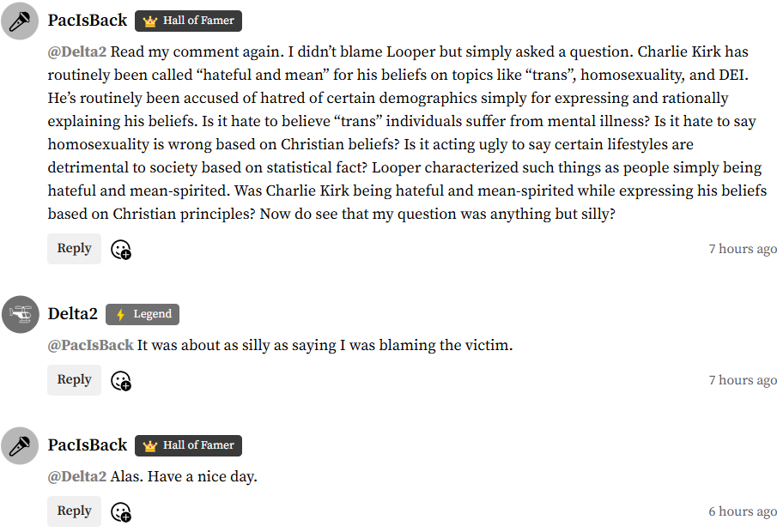Screen dimensions: 777x532
Task: Click PacIsBack's microphone avatar on the top comment
Action: click(20, 21)
